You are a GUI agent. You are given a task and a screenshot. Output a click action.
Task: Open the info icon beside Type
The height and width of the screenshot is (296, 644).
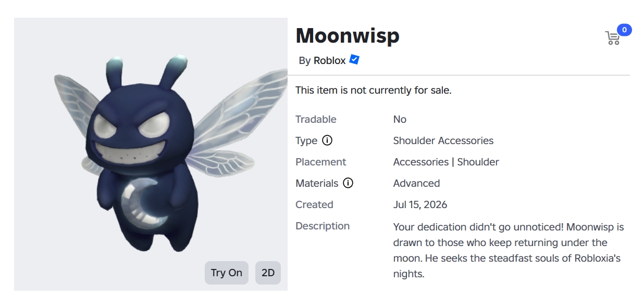[327, 140]
